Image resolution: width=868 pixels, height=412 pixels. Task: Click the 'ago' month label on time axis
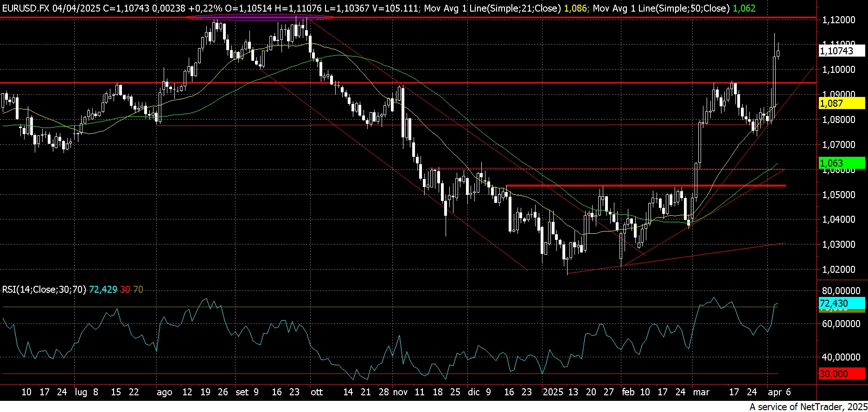click(x=164, y=393)
